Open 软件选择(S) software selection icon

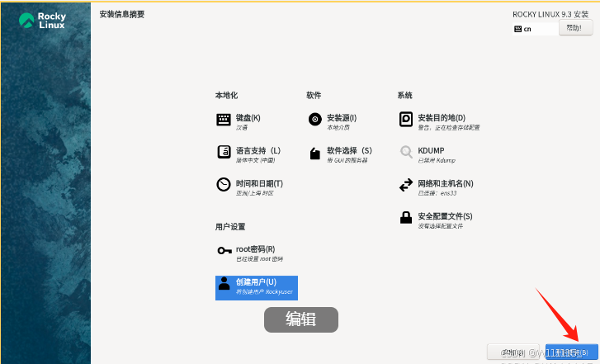pyautogui.click(x=315, y=153)
